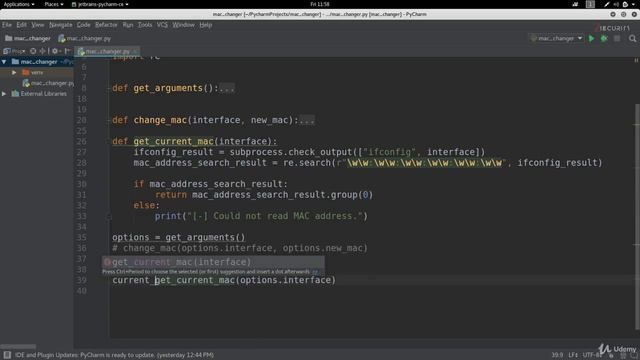Image resolution: width=640 pixels, height=360 pixels.
Task: Open the Tools menu
Action: [145, 25]
